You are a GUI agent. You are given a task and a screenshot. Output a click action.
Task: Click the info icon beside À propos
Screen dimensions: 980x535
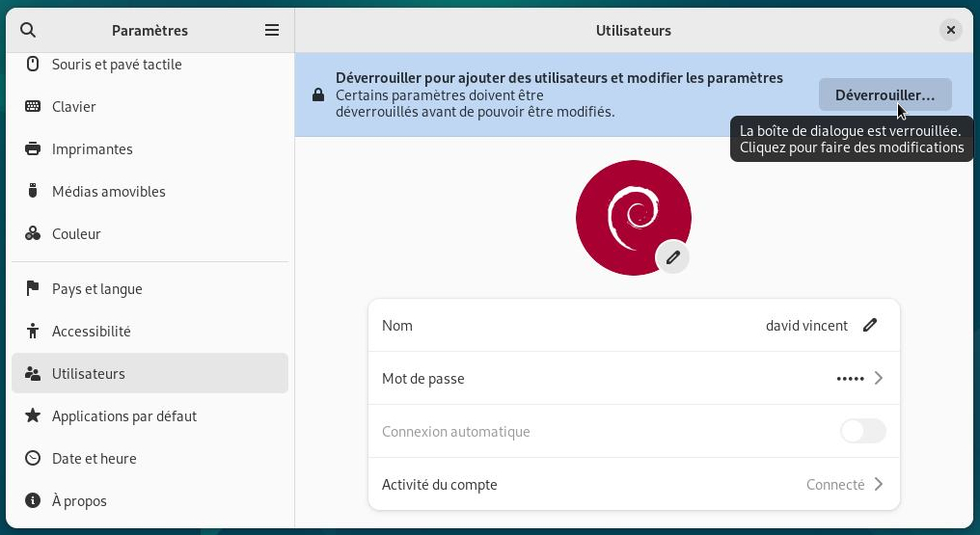[x=33, y=500]
